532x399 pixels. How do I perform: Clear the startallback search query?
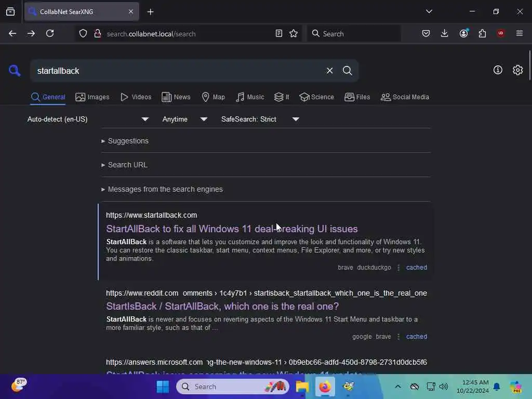[329, 71]
